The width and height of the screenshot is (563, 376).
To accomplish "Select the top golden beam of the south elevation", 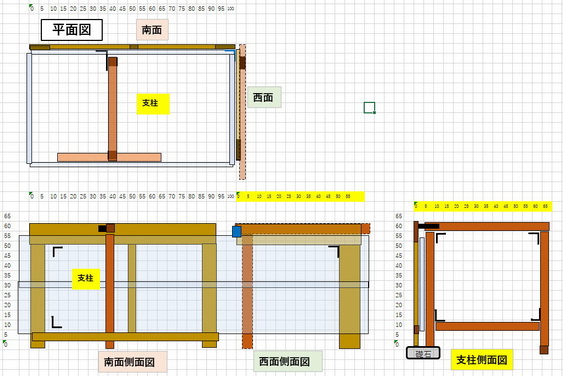I will (122, 229).
